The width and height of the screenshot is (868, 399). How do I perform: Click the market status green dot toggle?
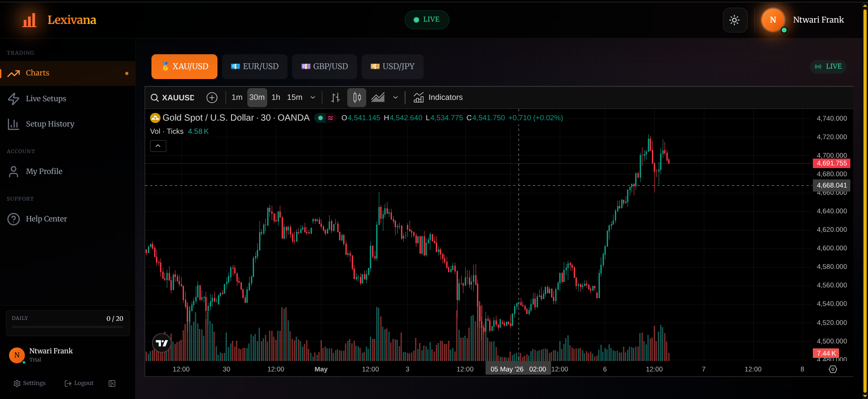320,118
